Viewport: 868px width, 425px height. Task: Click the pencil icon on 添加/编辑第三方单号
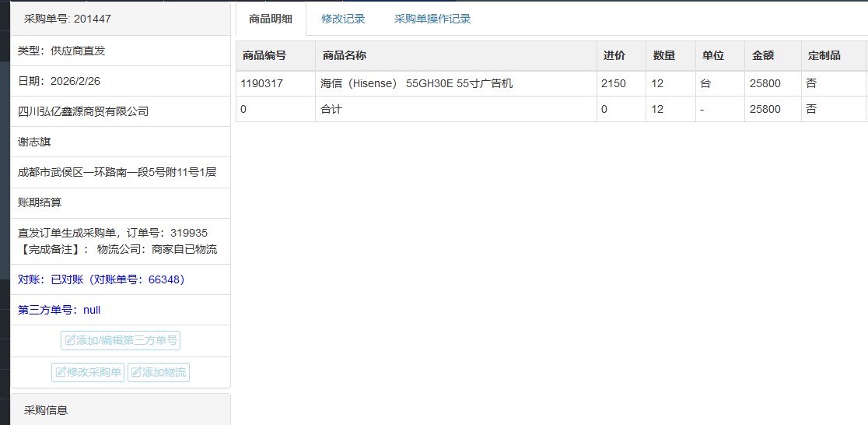tap(70, 341)
